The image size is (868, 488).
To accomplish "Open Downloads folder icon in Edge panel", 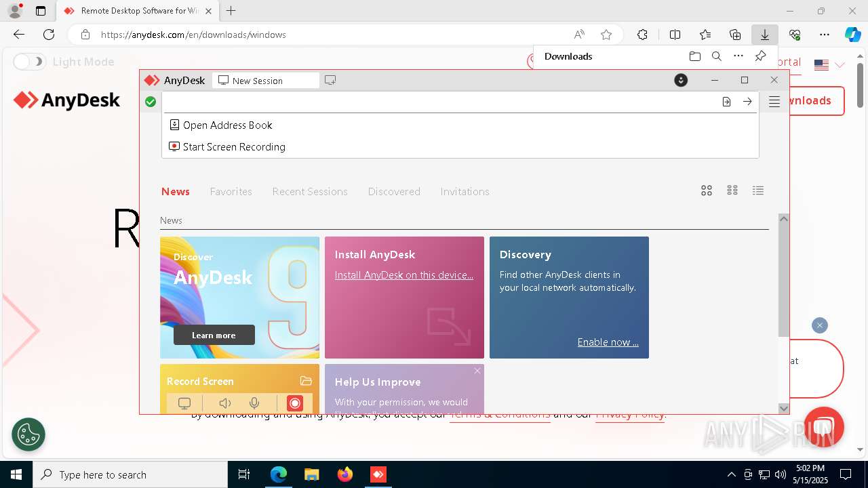I will [x=694, y=56].
